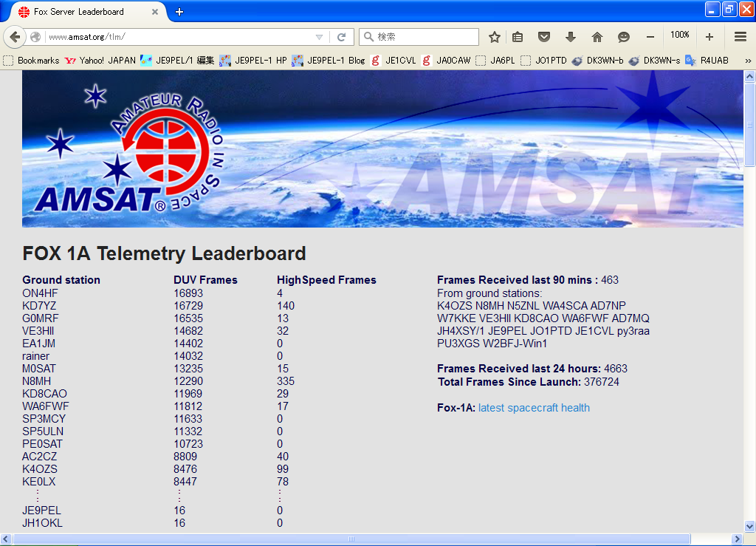This screenshot has height=546, width=756.
Task: Select ground station rainer
Action: click(35, 356)
